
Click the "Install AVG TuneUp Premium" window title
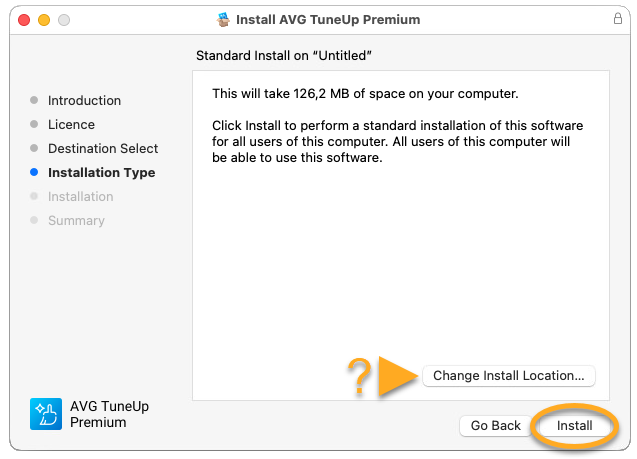(328, 19)
